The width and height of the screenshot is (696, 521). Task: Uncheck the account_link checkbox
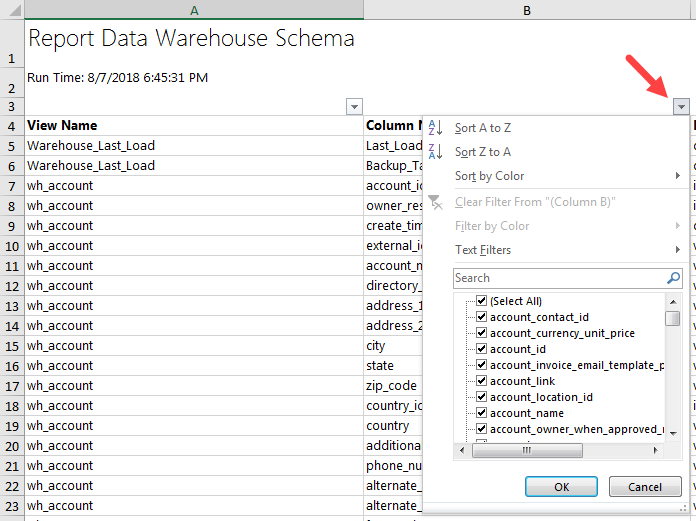coord(481,381)
